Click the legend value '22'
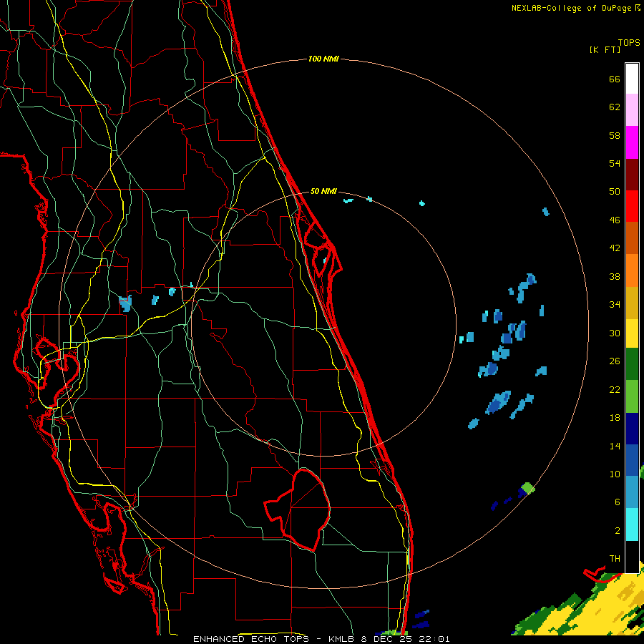This screenshot has height=644, width=644. 615,389
